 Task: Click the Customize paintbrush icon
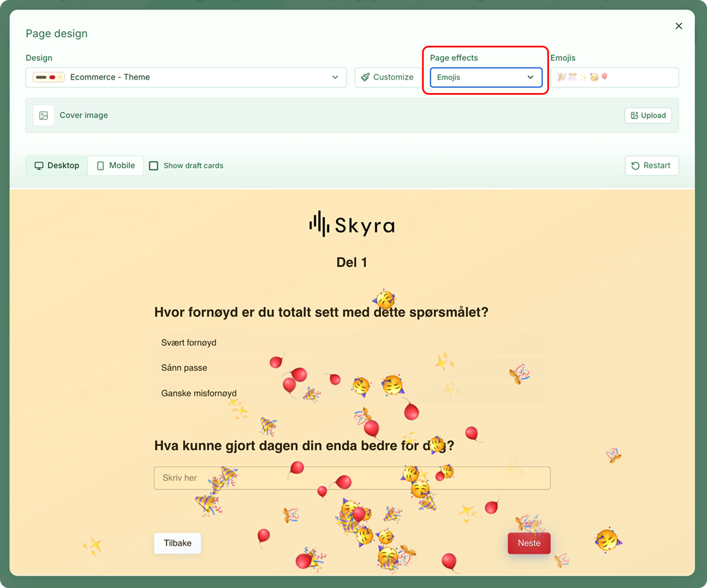(x=365, y=77)
